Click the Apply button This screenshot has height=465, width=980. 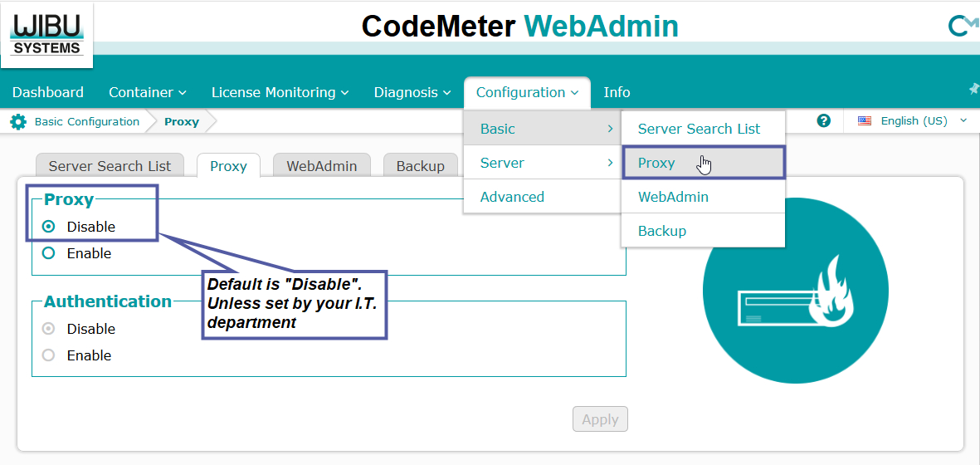pyautogui.click(x=600, y=419)
